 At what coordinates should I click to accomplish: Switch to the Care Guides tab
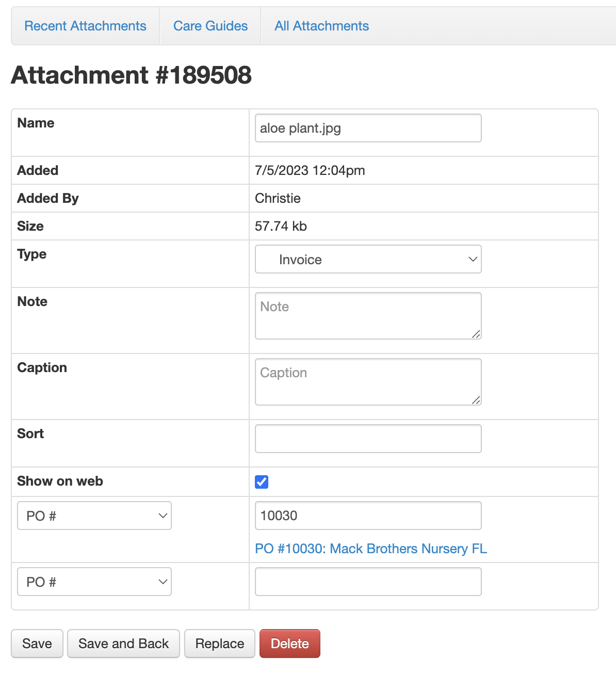(x=210, y=26)
